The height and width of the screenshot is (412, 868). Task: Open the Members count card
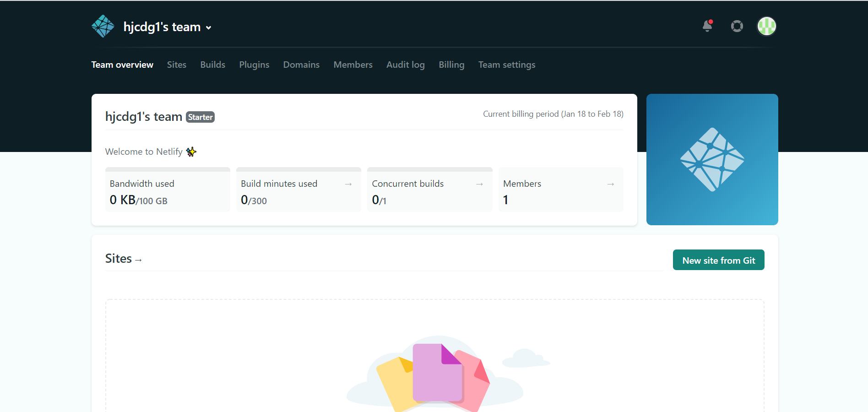click(x=561, y=190)
